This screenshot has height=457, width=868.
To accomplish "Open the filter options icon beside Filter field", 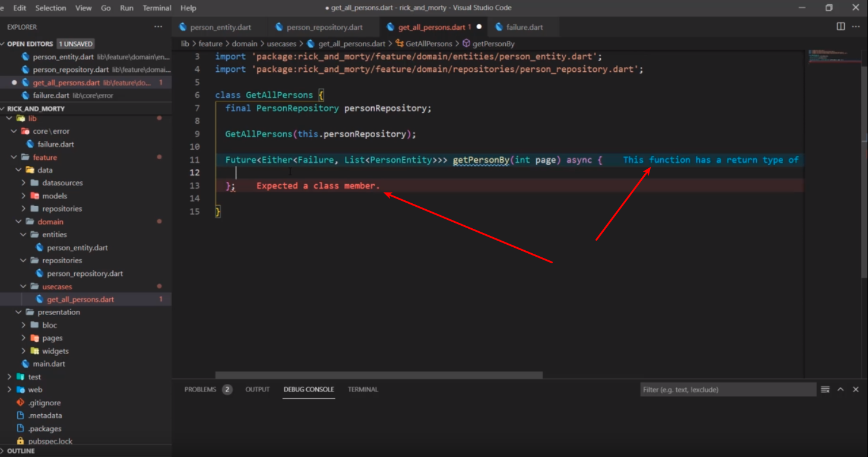I will 825,389.
